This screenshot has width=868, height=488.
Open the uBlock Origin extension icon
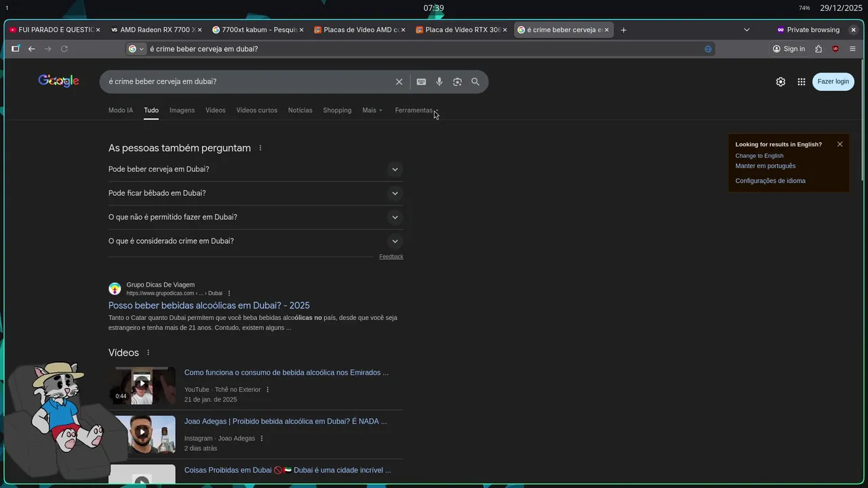[x=835, y=49]
